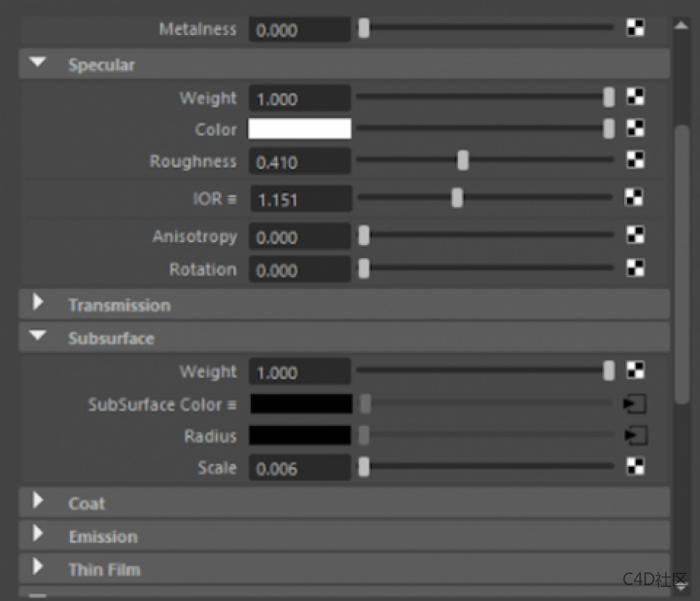The image size is (700, 601).
Task: Click the IOR texture map checker icon
Action: click(x=634, y=198)
